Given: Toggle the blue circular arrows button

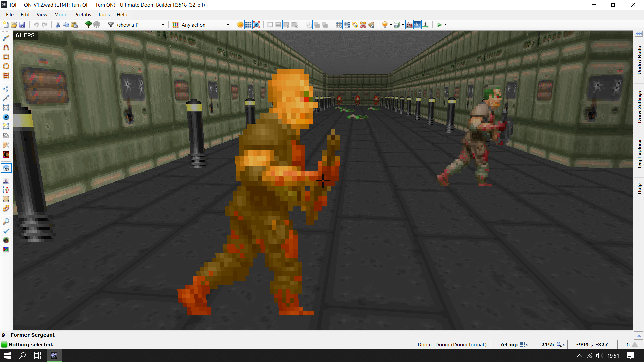Looking at the screenshot, I should point(256,25).
